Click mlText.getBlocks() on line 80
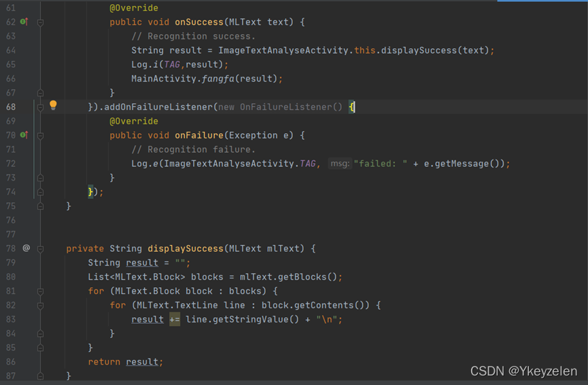588x385 pixels. coord(288,277)
